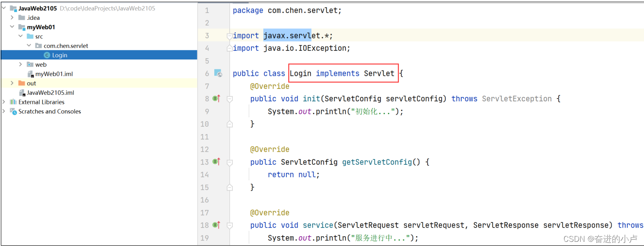Click line number 1 in gutter
This screenshot has width=644, height=247.
(x=207, y=10)
